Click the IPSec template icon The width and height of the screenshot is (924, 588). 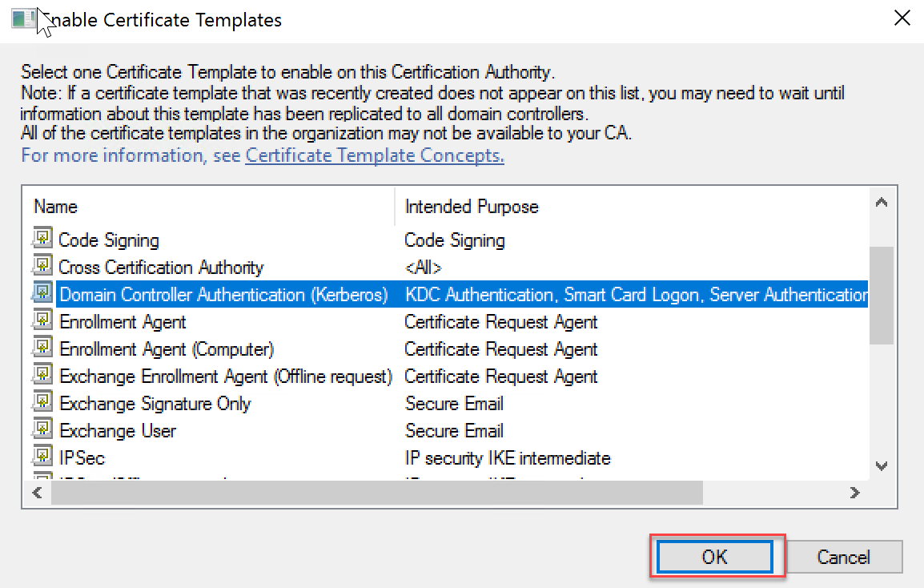[x=42, y=457]
